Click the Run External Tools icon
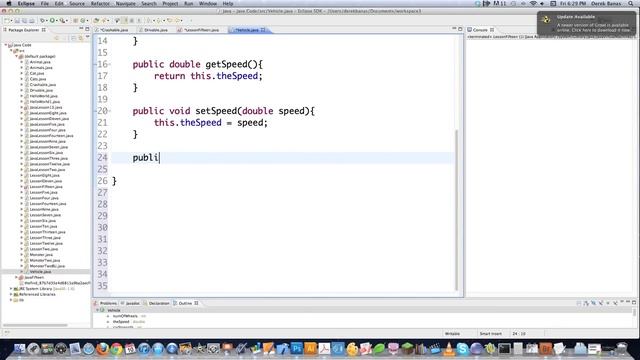 (x=62, y=20)
